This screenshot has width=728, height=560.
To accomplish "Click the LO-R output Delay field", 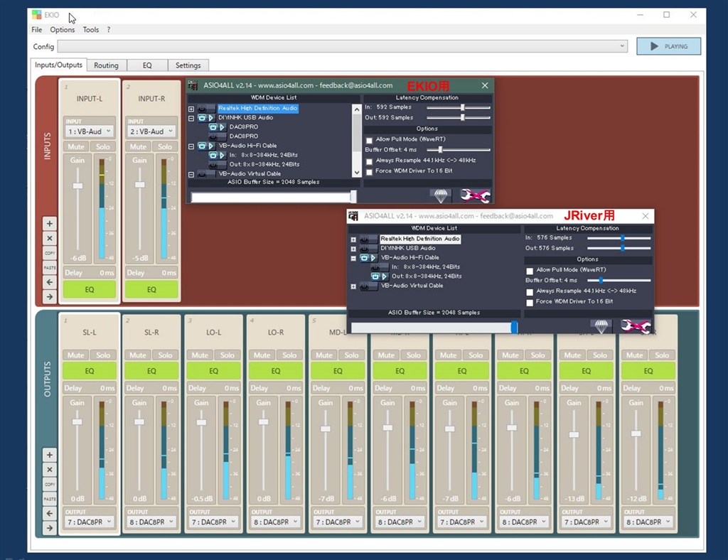I will tap(276, 388).
